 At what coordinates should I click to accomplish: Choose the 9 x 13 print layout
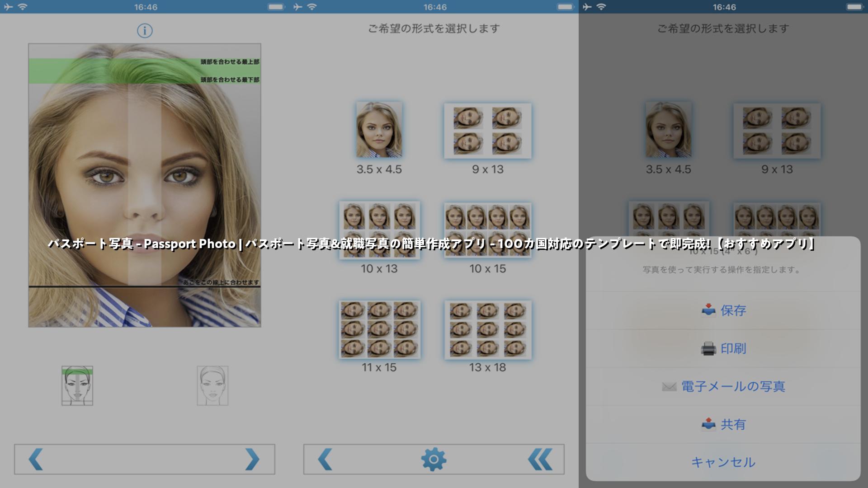coord(488,131)
